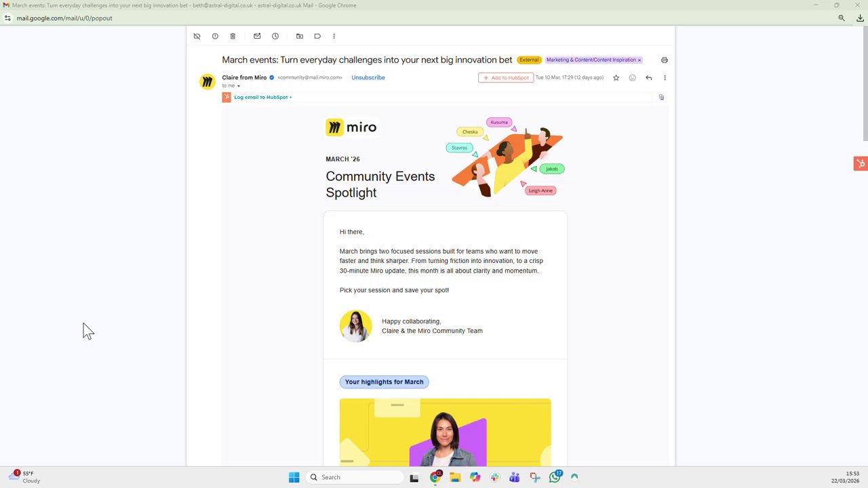The image size is (868, 488).
Task: Reply using the arrow icon
Action: [649, 78]
